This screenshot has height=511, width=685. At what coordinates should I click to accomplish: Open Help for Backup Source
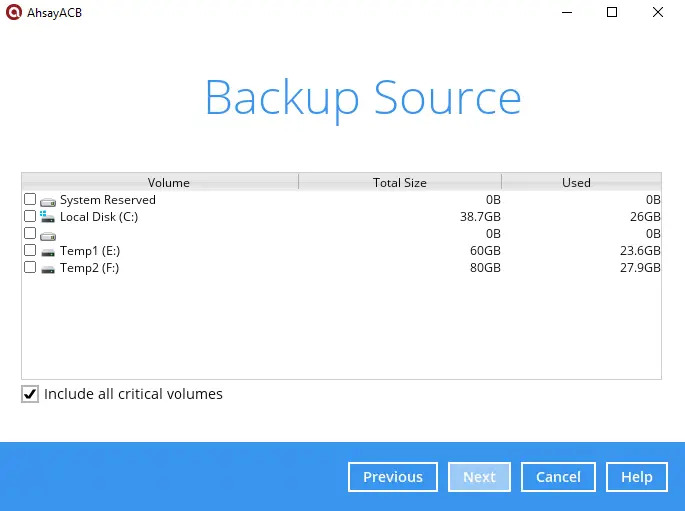tap(636, 477)
